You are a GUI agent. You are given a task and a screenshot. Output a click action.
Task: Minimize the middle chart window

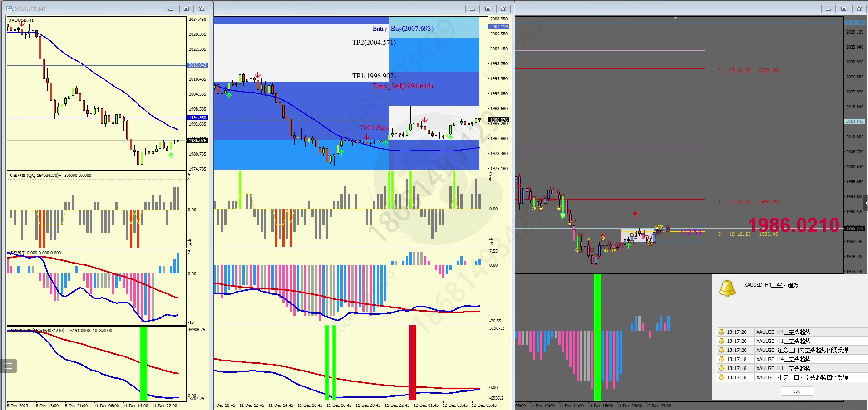tap(472, 9)
